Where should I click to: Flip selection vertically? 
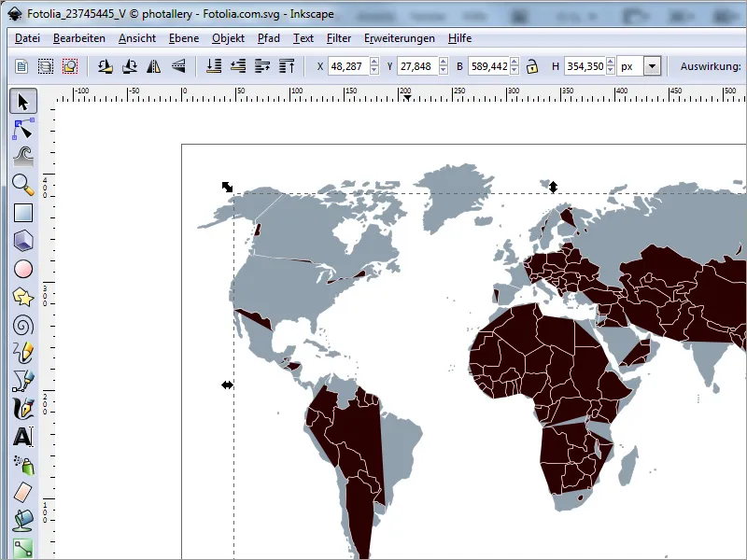point(177,66)
